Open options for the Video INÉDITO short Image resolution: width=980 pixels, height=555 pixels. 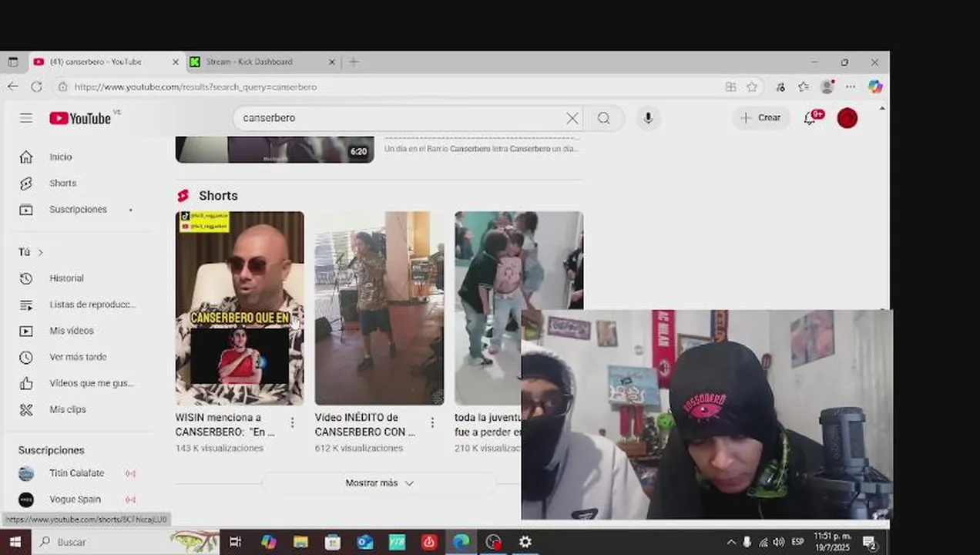pyautogui.click(x=432, y=422)
